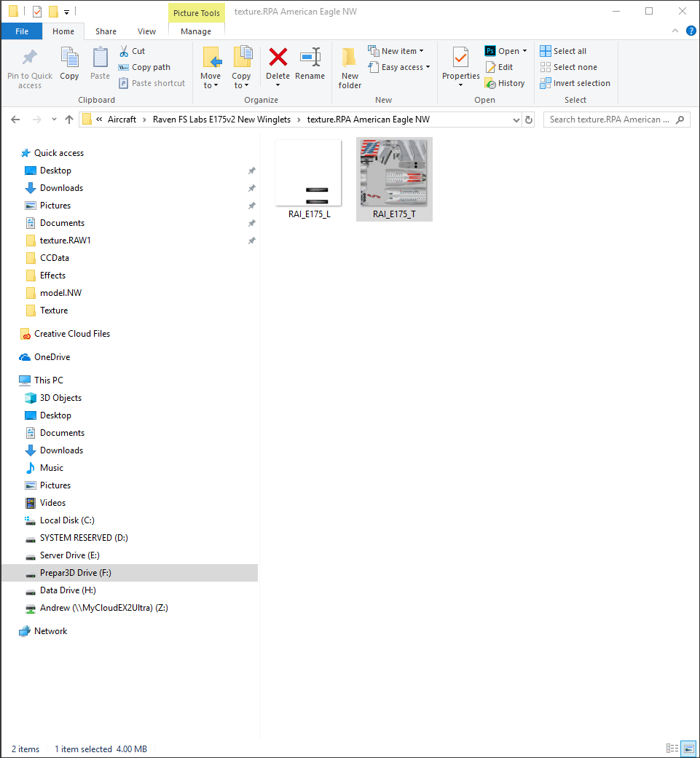
Task: Open the file with Photoshop Open button
Action: [x=502, y=51]
